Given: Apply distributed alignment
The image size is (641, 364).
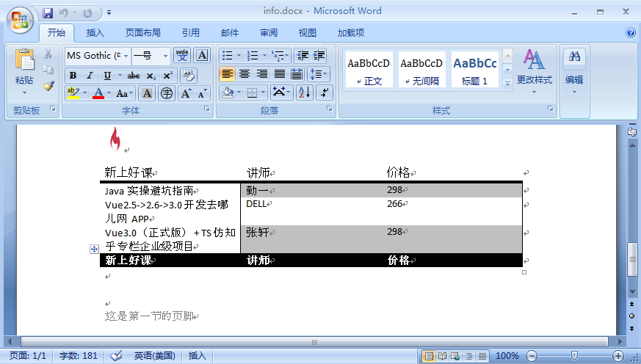Looking at the screenshot, I should tap(297, 74).
